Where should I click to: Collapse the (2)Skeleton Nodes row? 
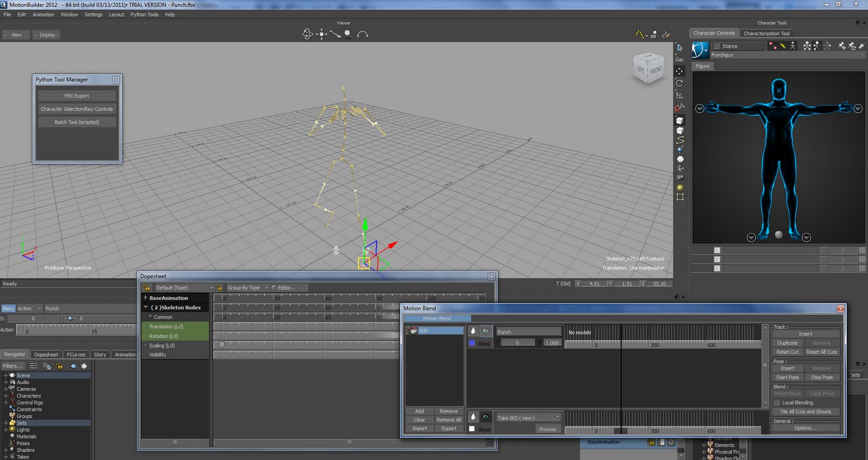tap(146, 308)
